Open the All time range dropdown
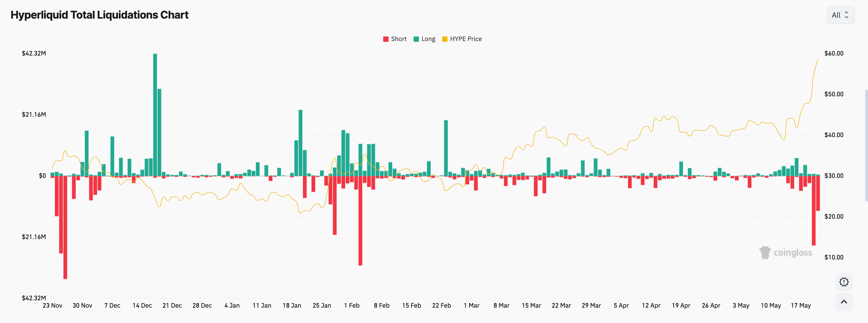Viewport: 868px width, 323px height. pyautogui.click(x=840, y=15)
